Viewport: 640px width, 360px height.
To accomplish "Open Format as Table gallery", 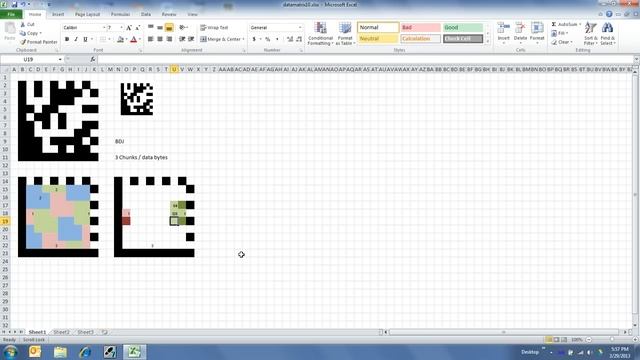I will point(345,33).
